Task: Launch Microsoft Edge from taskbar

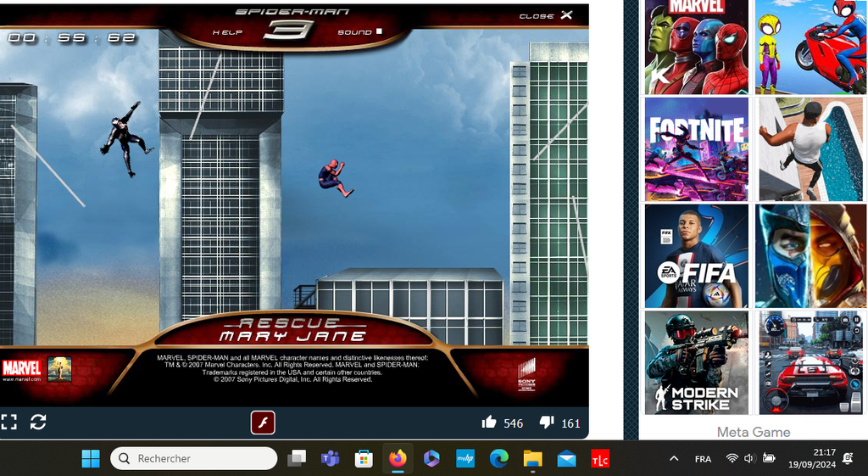Action: pos(498,458)
